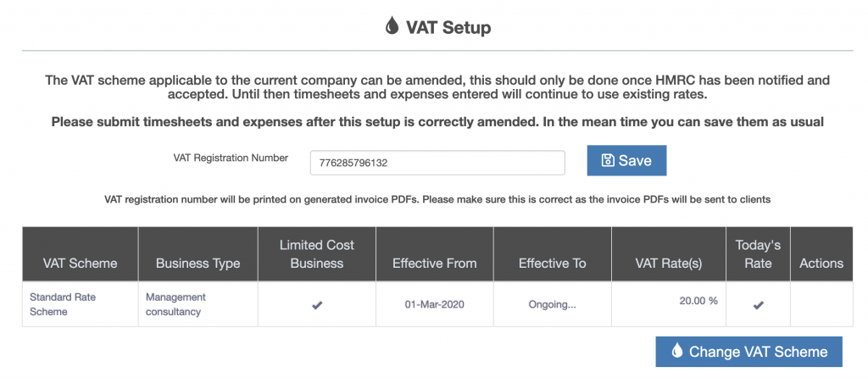Viewport: 868px width, 378px height.
Task: Click the Business Type column header
Action: pos(198,263)
